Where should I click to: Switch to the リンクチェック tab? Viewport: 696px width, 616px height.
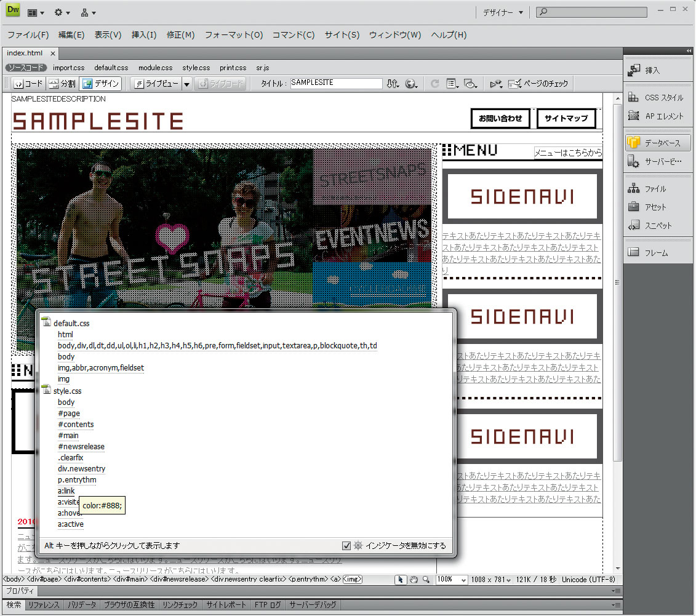180,605
